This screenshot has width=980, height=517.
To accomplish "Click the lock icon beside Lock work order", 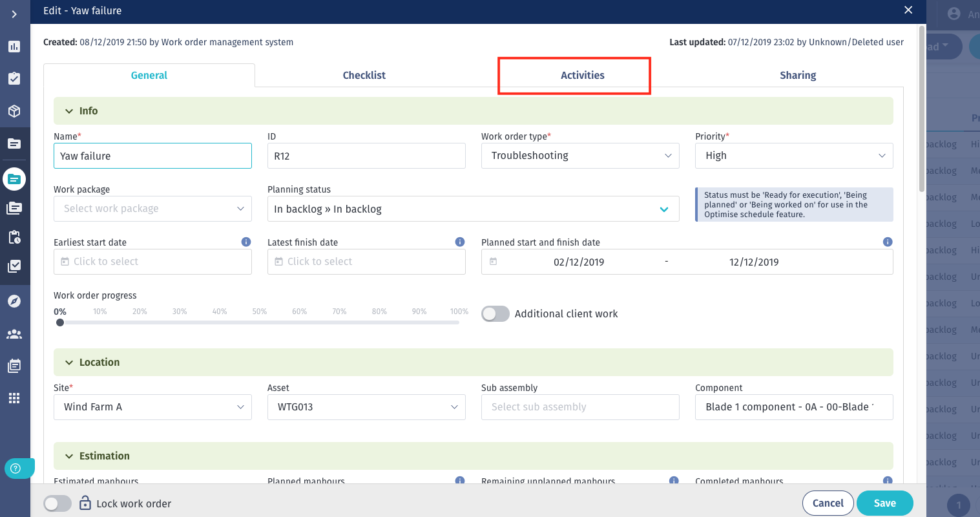I will [85, 503].
